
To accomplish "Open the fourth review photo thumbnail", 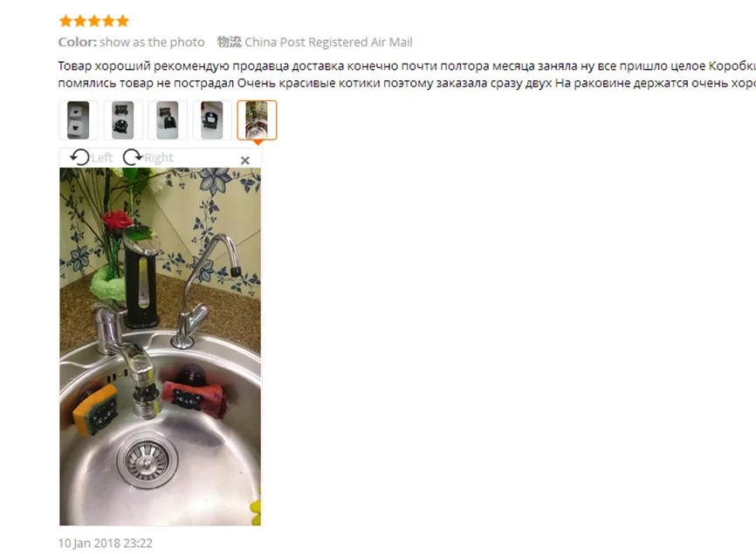I will click(x=212, y=120).
